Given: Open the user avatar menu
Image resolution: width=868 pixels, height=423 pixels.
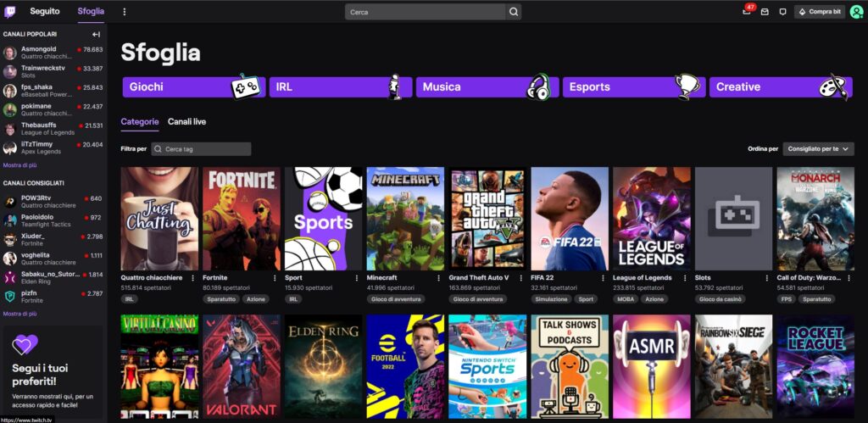Looking at the screenshot, I should coord(856,12).
